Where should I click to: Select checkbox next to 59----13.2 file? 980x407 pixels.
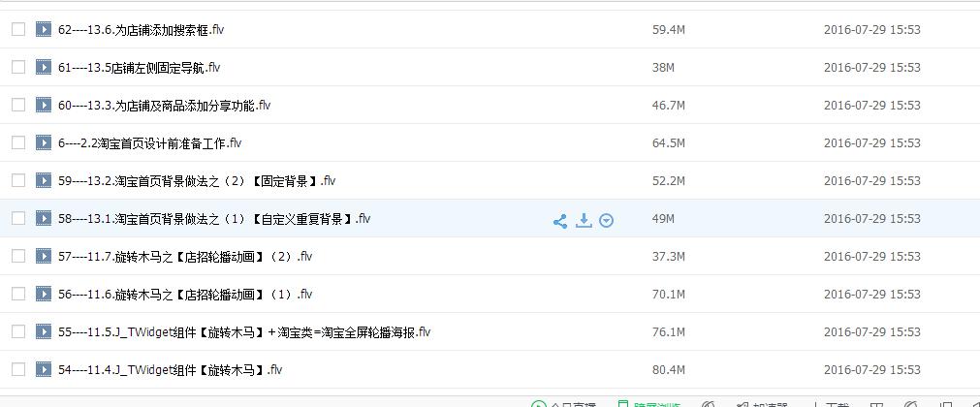click(x=18, y=180)
